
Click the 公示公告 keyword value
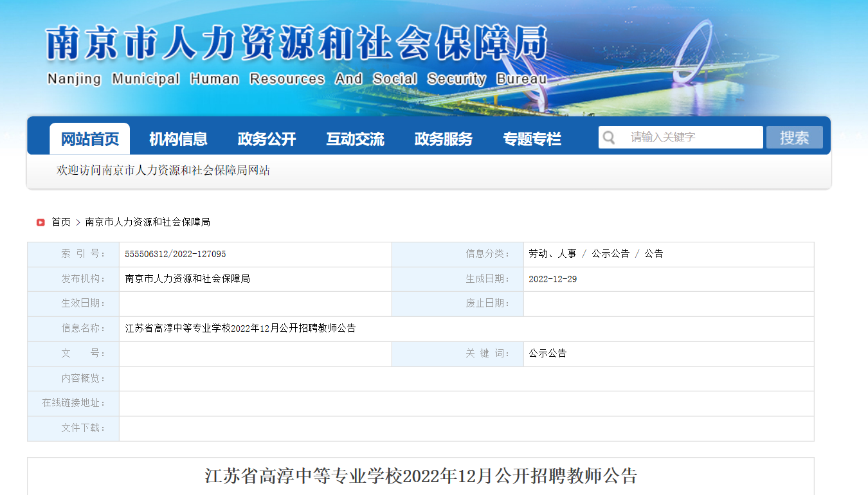(548, 354)
